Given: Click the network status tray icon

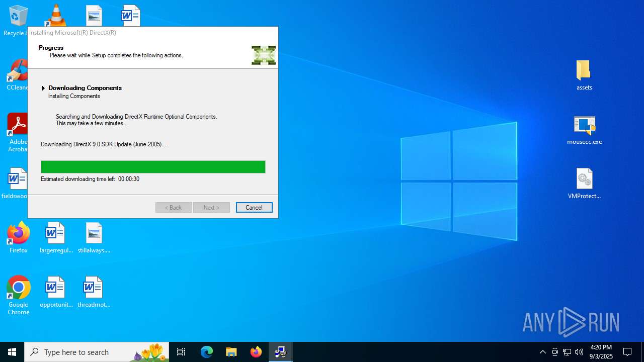Looking at the screenshot, I should click(x=567, y=352).
